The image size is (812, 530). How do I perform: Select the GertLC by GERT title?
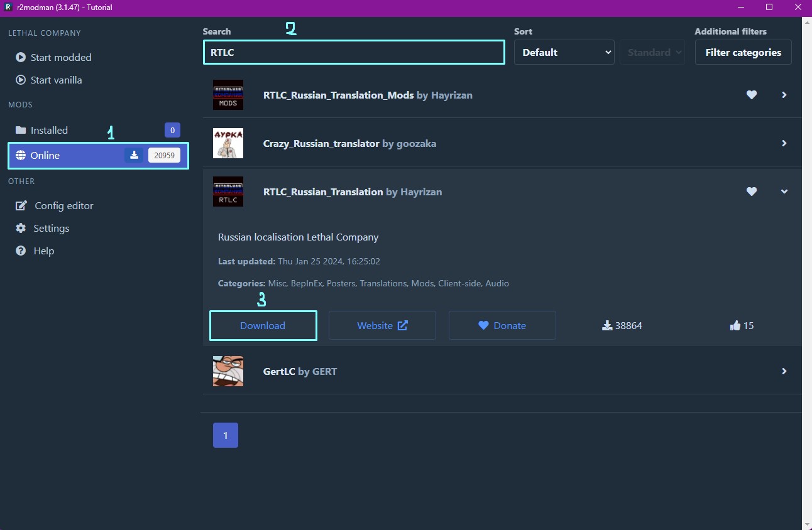coord(300,371)
